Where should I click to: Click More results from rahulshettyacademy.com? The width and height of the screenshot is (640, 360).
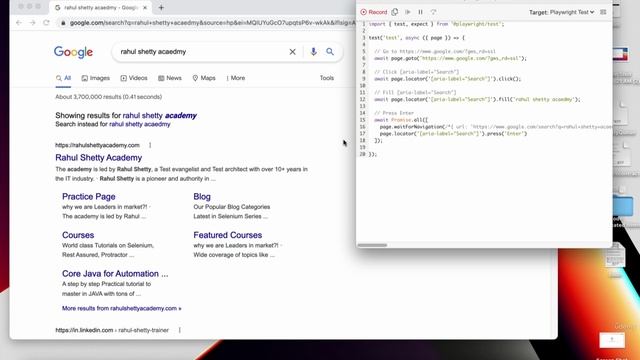pos(122,308)
